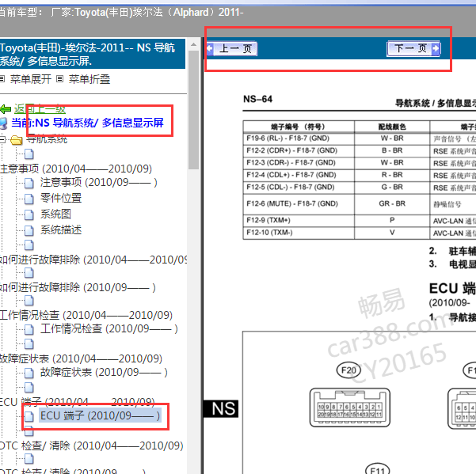Click table cell F12-3 (CDR-) - F18-7 (GND)

coord(299,163)
